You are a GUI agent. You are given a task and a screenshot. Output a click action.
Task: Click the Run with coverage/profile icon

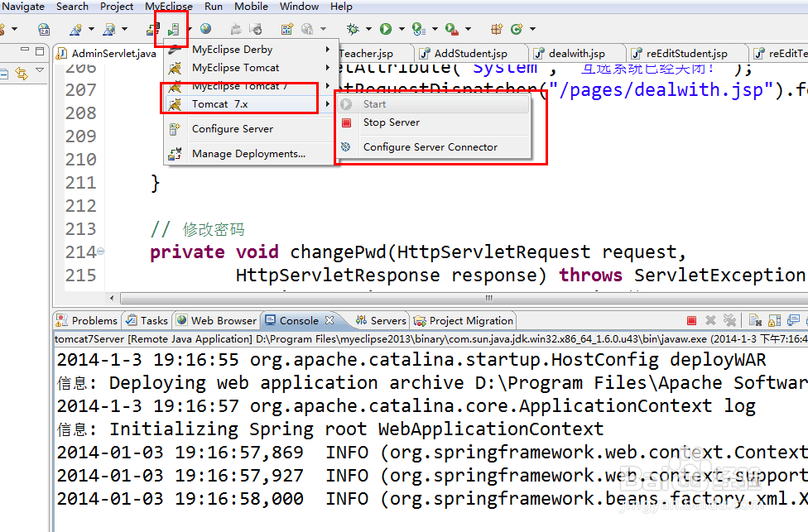coord(418,29)
